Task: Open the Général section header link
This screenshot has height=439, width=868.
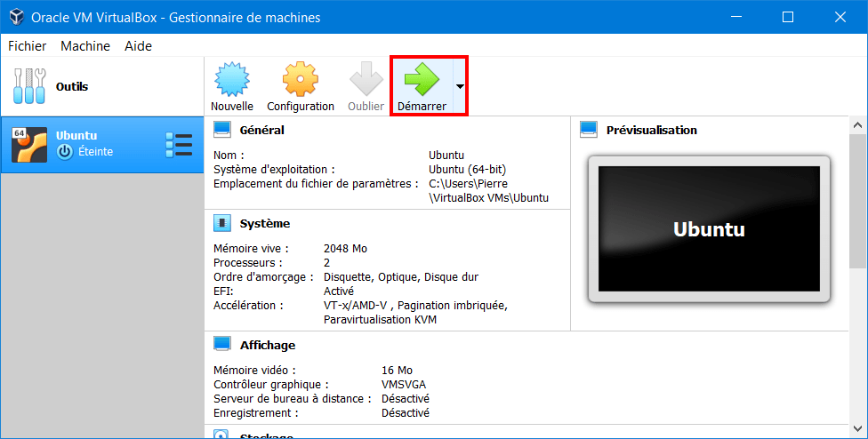Action: click(261, 131)
